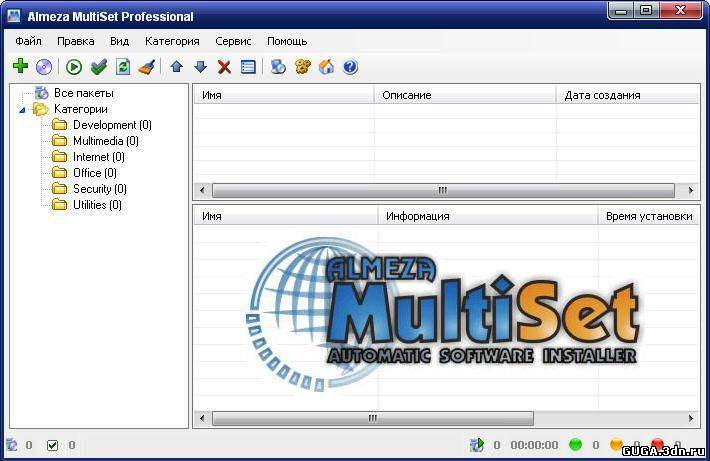Click the blue down arrow icon
This screenshot has height=461, width=710.
(200, 67)
